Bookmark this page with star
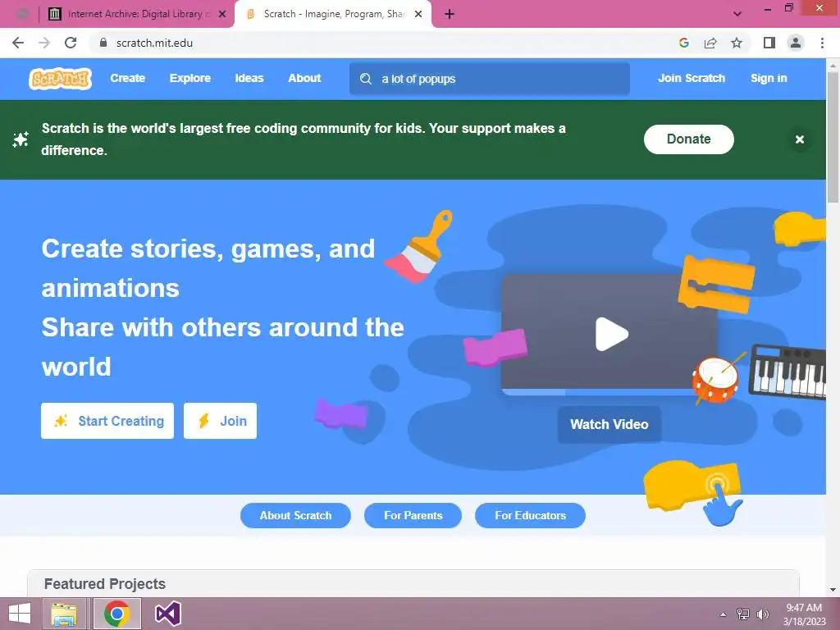The width and height of the screenshot is (840, 630). [737, 43]
